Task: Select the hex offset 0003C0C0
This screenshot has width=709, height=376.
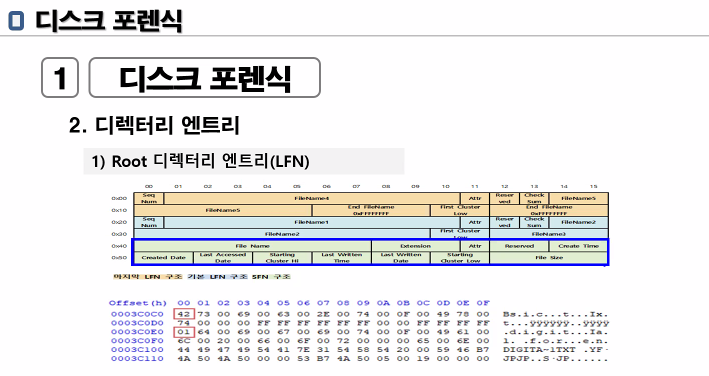Action: [x=137, y=314]
